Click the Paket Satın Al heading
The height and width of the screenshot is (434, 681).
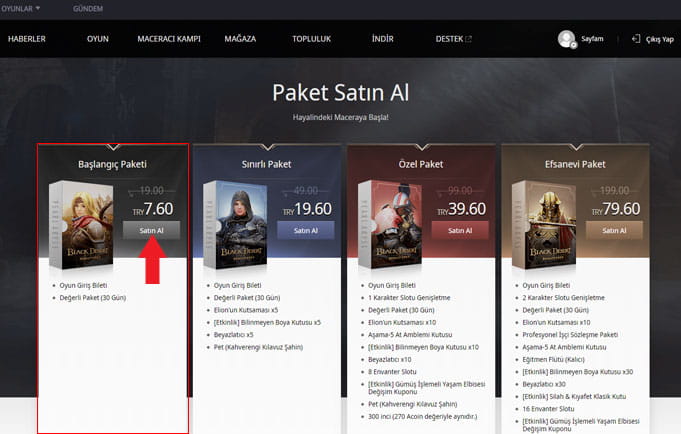[x=340, y=92]
